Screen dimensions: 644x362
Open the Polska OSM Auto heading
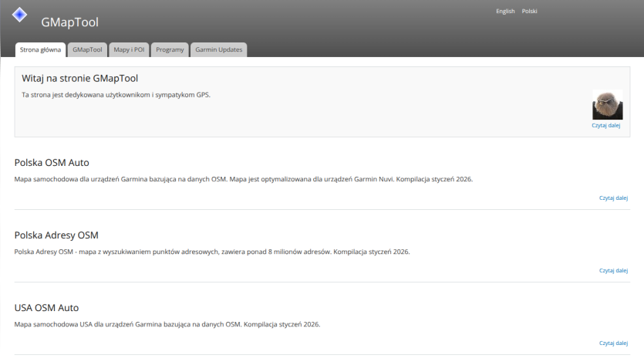coord(52,163)
